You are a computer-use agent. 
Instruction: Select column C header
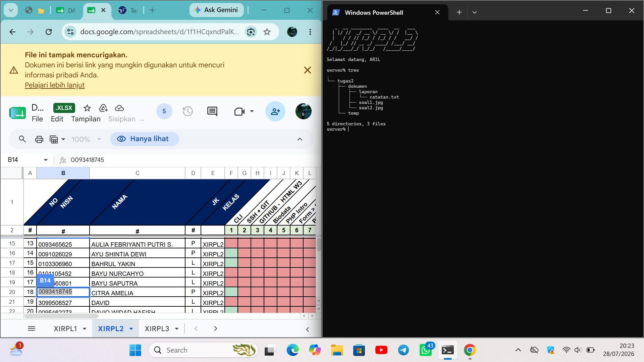[x=138, y=173]
